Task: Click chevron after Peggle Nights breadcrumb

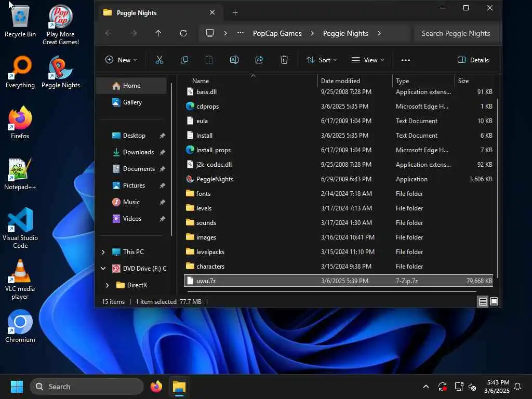Action: pos(379,33)
